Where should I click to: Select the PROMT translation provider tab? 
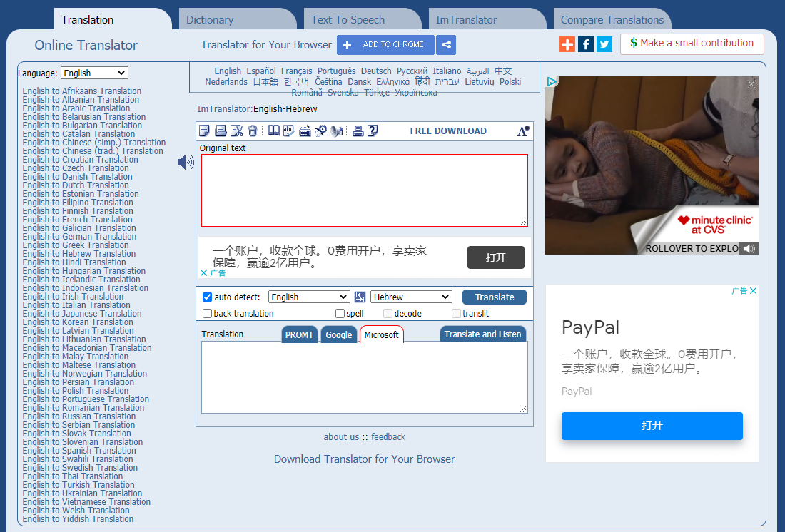pos(300,334)
